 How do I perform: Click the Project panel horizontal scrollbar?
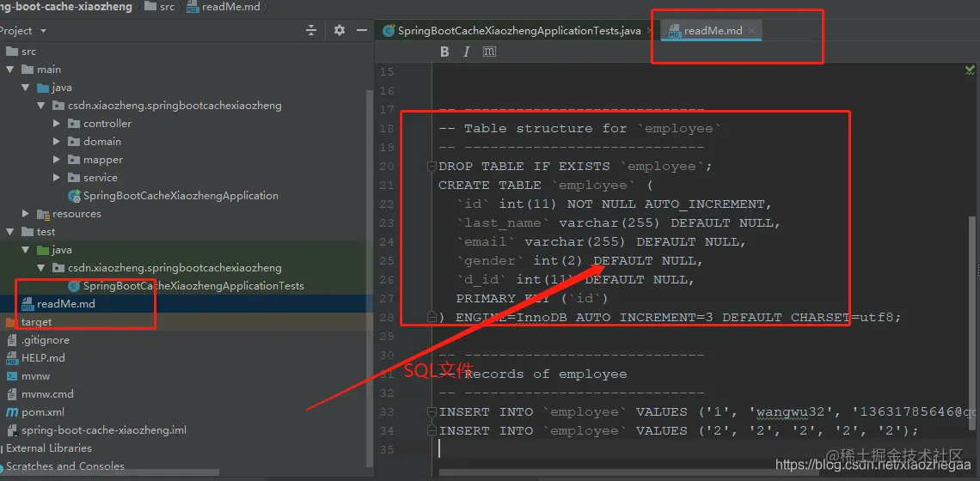(x=109, y=473)
